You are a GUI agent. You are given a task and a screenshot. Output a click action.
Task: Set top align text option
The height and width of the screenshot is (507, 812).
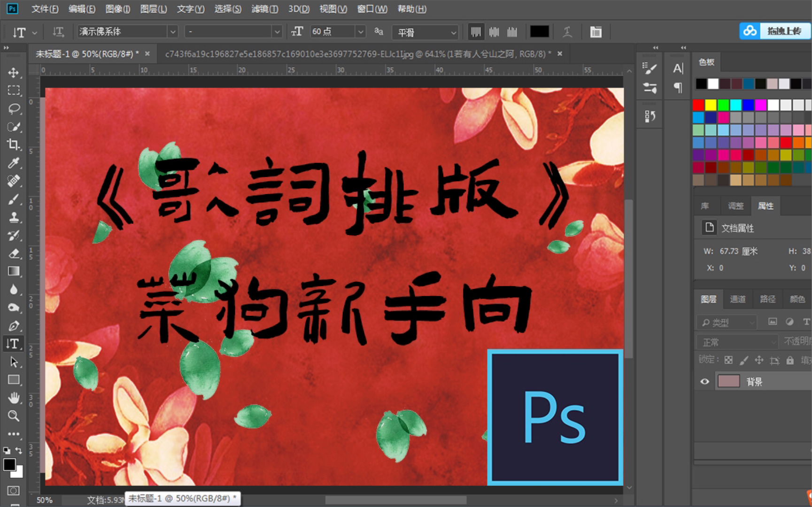pos(476,32)
